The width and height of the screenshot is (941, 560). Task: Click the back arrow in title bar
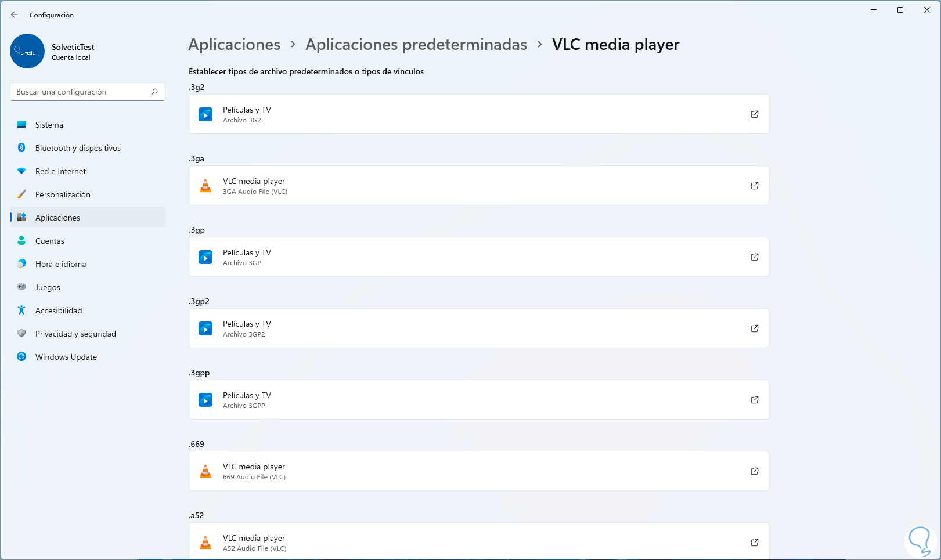(x=15, y=15)
